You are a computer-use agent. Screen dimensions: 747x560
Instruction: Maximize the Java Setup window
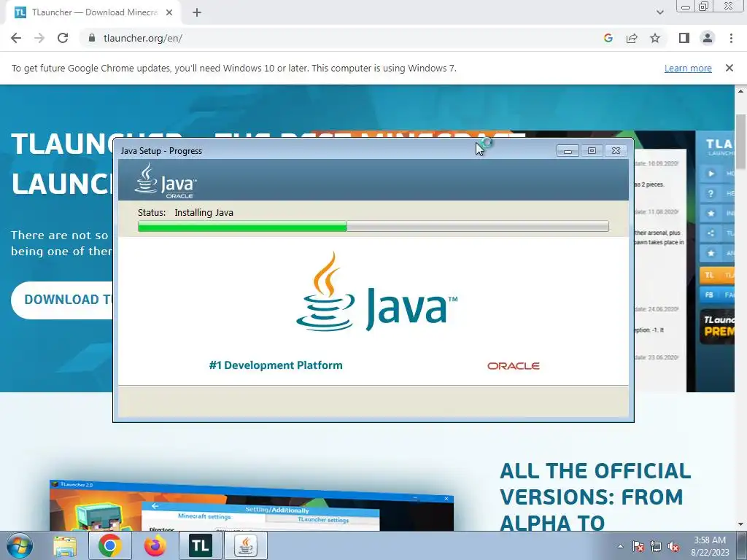(592, 150)
